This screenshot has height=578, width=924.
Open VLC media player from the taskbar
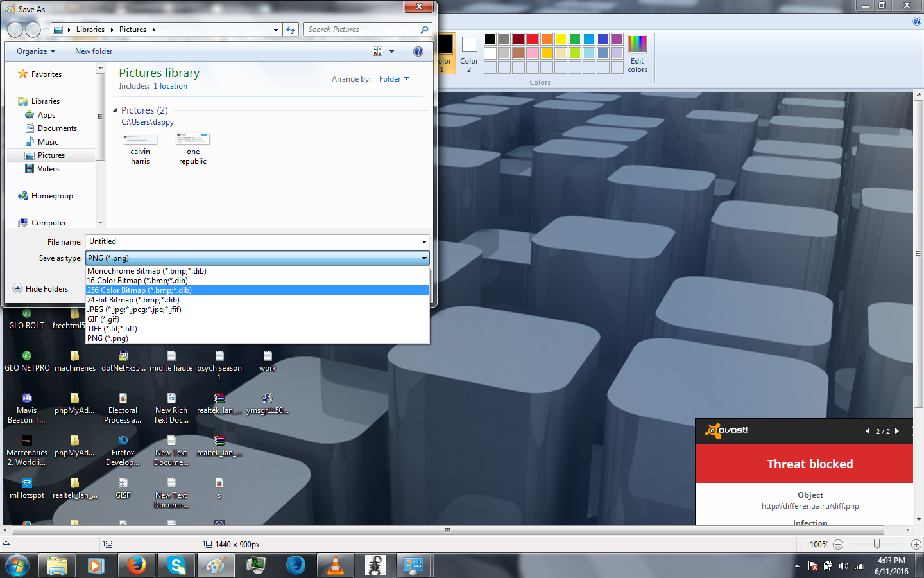pyautogui.click(x=336, y=566)
